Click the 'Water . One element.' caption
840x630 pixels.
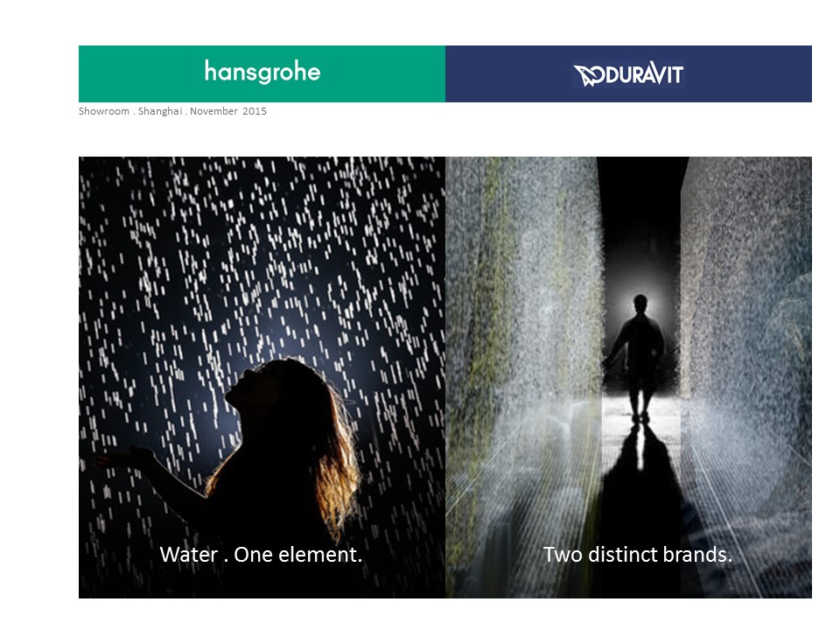click(261, 555)
